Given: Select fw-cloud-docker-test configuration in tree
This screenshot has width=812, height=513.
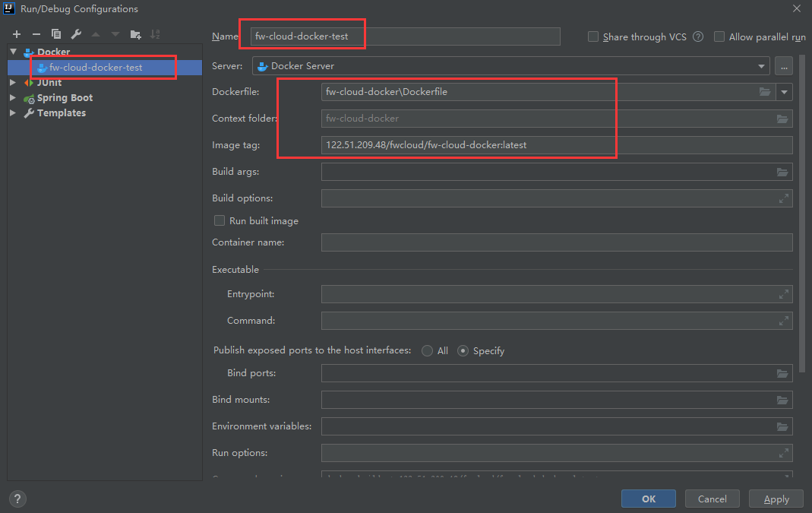Looking at the screenshot, I should click(96, 68).
